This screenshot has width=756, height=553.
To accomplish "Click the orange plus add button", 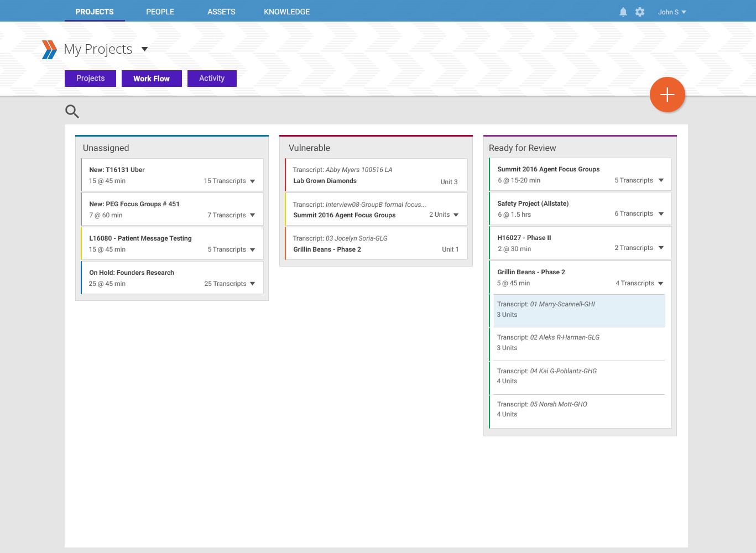I will (667, 95).
